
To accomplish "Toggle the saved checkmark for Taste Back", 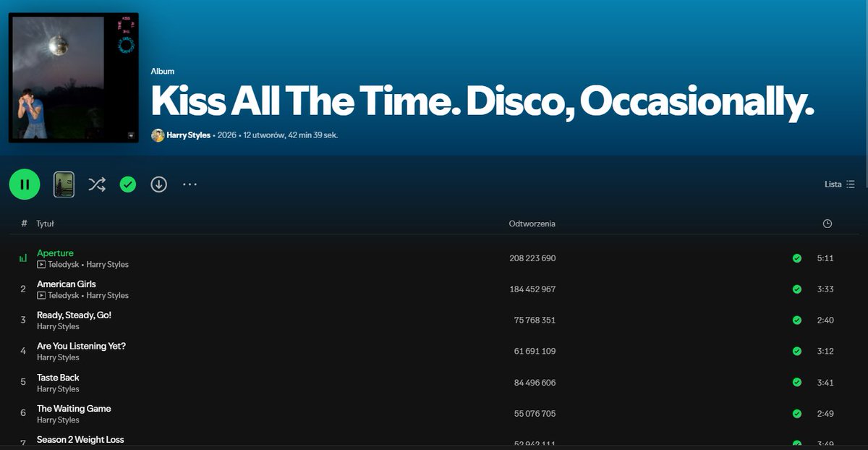I will [x=796, y=383].
